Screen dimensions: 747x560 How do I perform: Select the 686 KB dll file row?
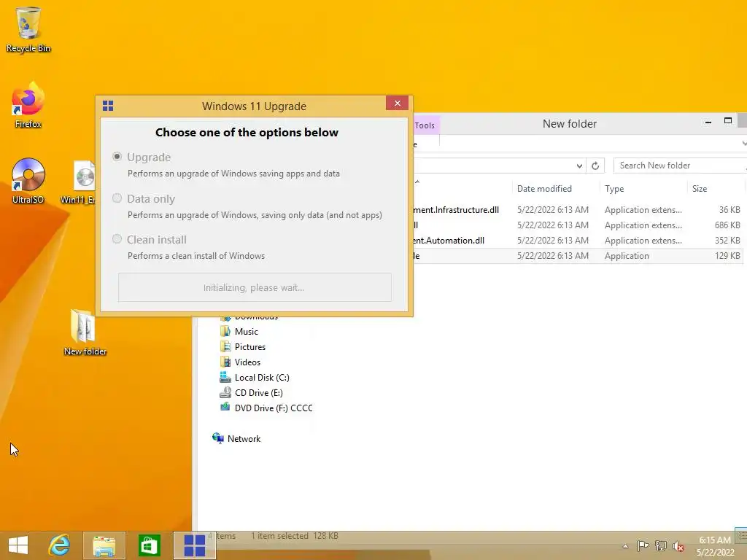pos(578,225)
